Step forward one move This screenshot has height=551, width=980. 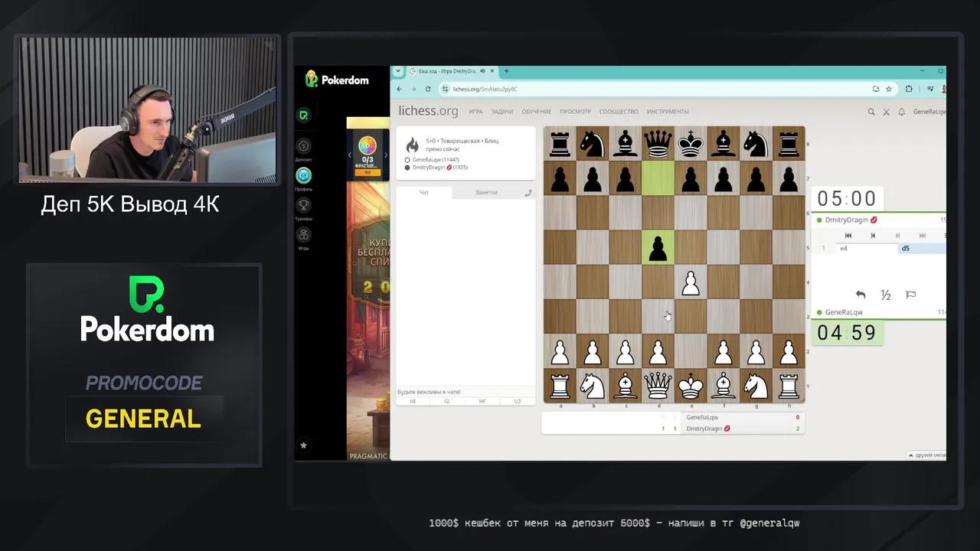tap(898, 236)
